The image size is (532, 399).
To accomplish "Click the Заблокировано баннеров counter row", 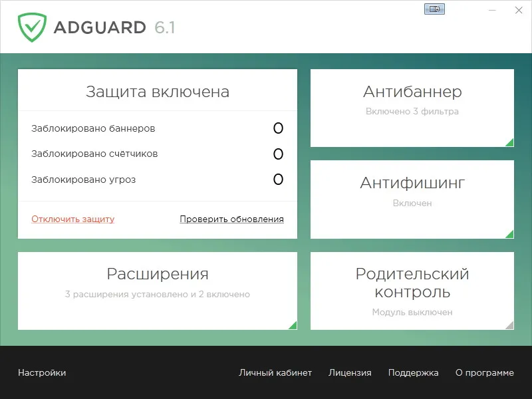I will (158, 128).
